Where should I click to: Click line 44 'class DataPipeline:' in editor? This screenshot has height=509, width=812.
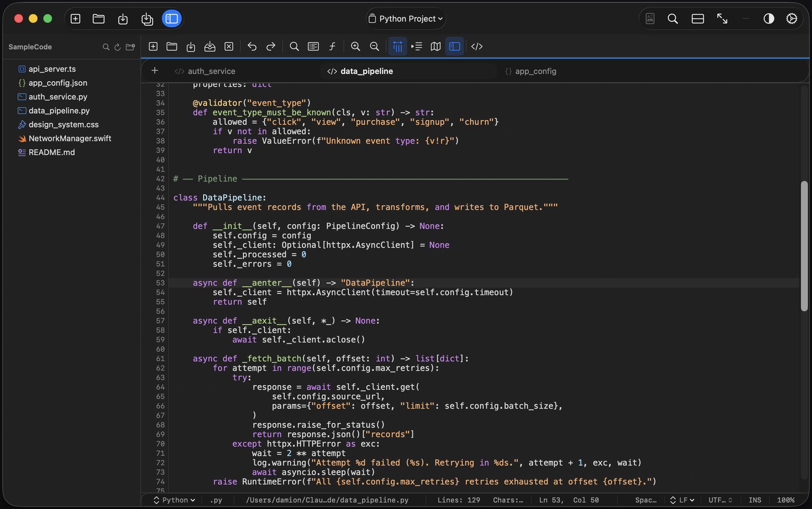click(x=220, y=198)
